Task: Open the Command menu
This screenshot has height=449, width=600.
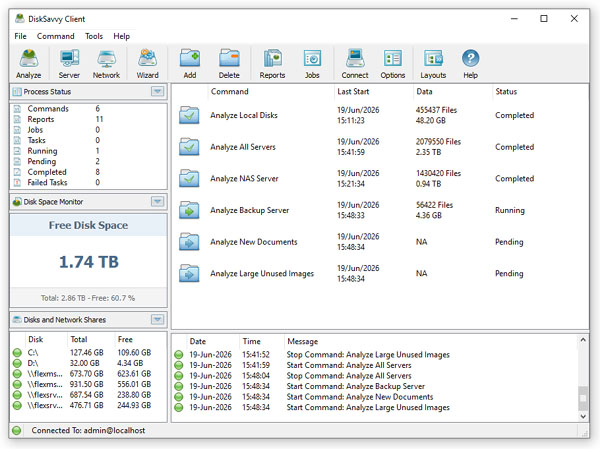Action: point(55,36)
